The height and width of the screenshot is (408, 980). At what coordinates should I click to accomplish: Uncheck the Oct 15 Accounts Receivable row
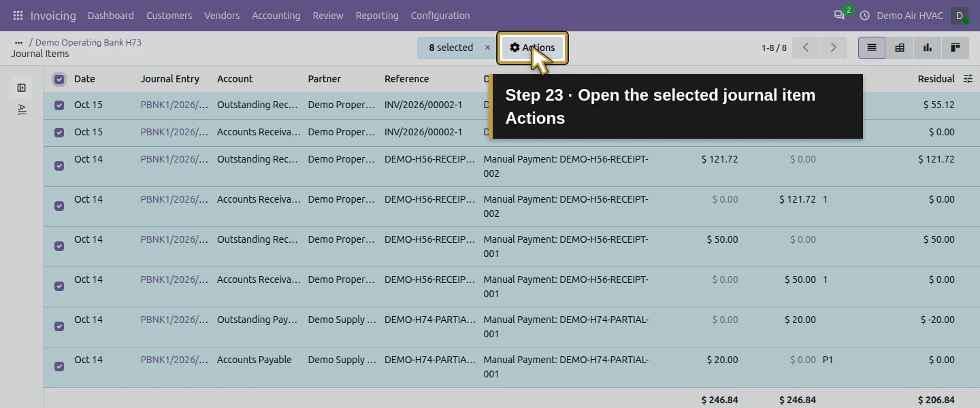pos(59,133)
